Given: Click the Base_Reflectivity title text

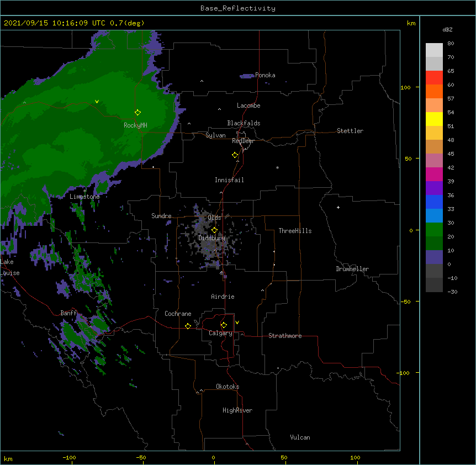Looking at the screenshot, I should click(x=238, y=8).
